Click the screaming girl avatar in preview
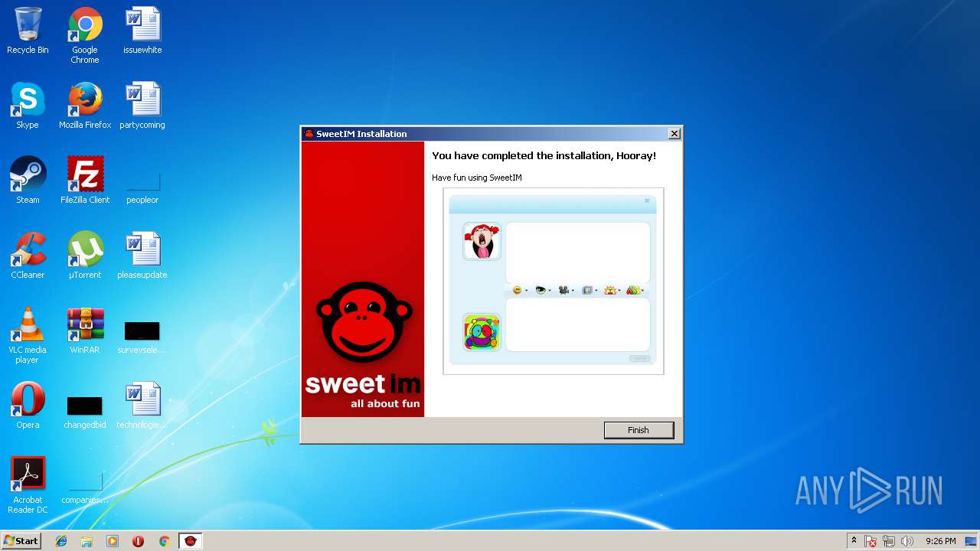Viewport: 980px width, 551px height. [x=482, y=242]
